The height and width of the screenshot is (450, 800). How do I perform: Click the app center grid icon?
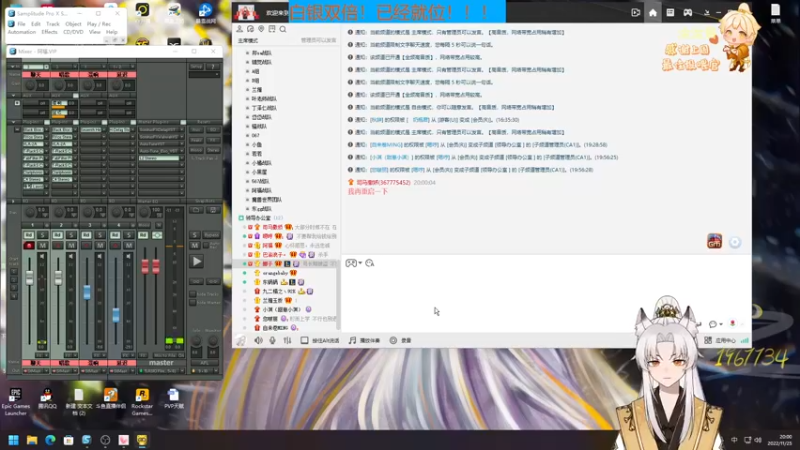point(708,340)
